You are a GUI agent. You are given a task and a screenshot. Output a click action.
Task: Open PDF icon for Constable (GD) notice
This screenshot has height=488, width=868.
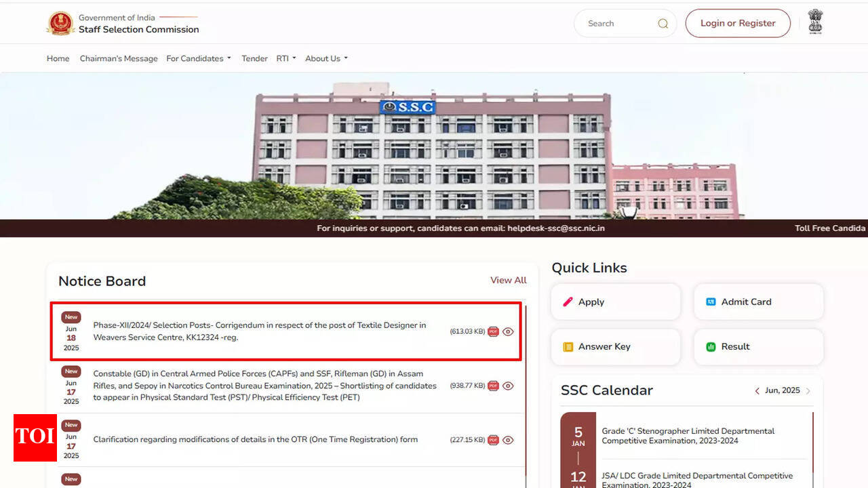coord(493,386)
